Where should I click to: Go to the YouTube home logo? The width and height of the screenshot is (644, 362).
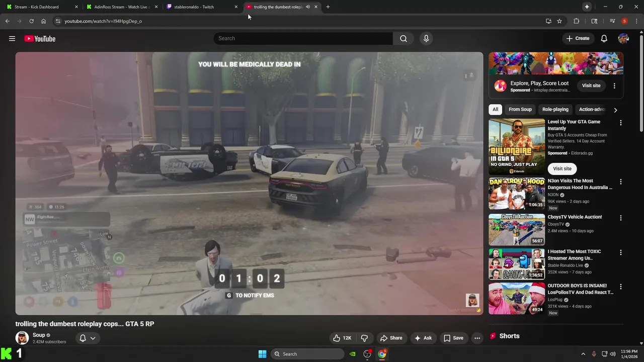pos(40,39)
